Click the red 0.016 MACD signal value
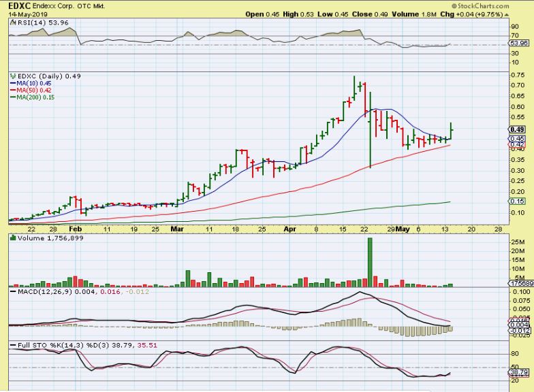 110,291
